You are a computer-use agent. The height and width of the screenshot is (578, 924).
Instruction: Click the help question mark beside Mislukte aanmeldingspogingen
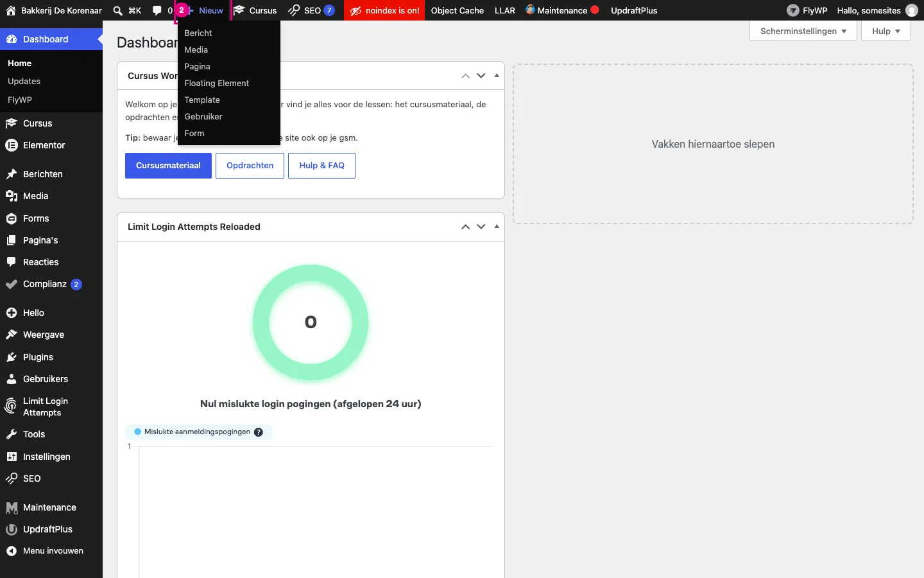click(259, 432)
